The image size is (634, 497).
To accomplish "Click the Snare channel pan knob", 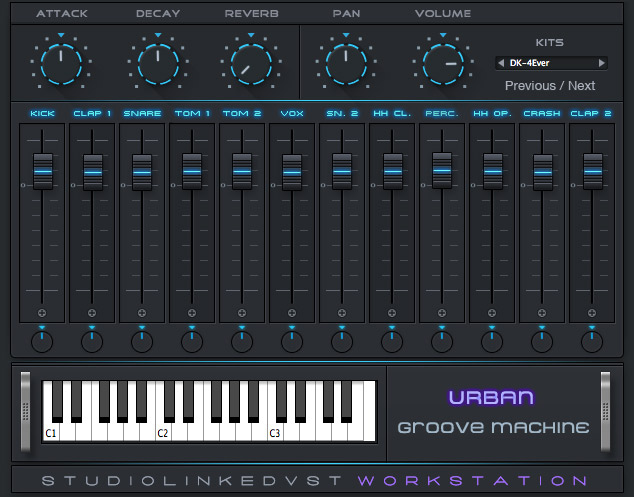I will click(x=142, y=342).
